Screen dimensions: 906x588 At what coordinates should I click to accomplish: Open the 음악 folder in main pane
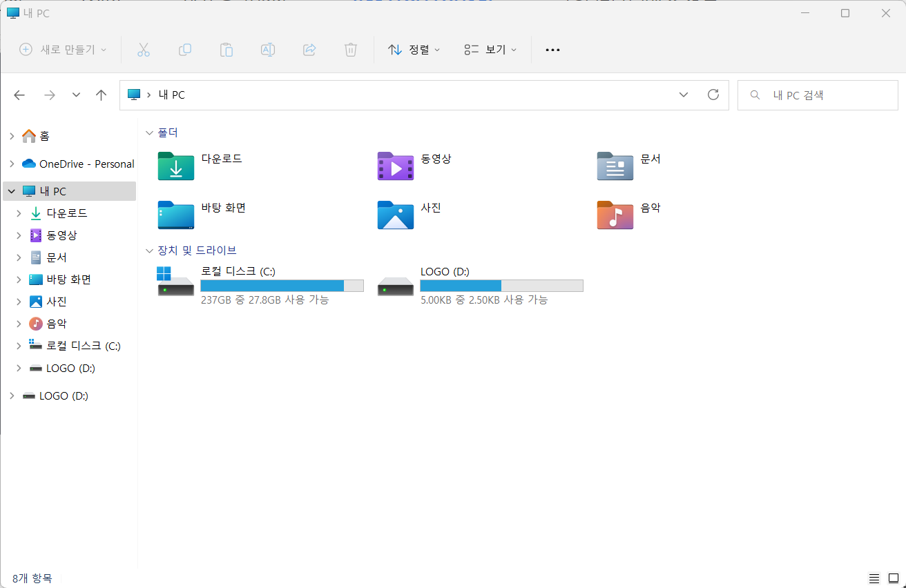(615, 215)
